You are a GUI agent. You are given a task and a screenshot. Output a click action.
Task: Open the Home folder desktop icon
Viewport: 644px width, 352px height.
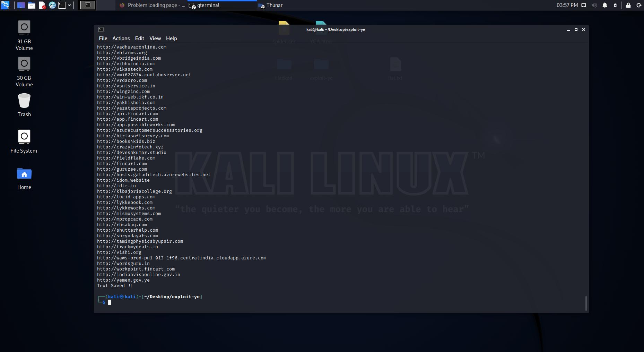click(24, 178)
